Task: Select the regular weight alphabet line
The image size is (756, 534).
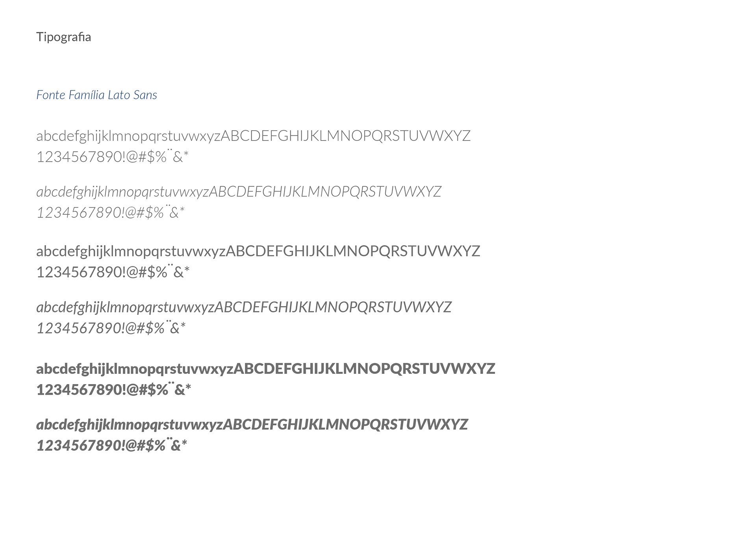Action: (x=258, y=251)
